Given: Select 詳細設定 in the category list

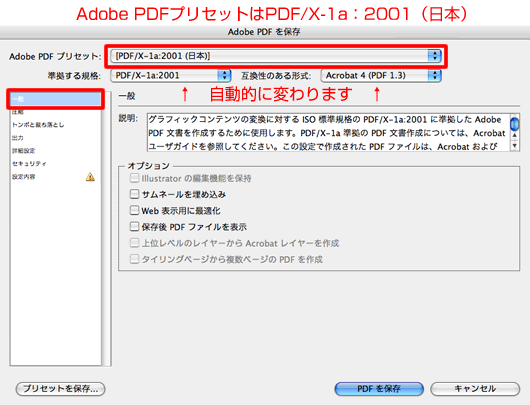Looking at the screenshot, I should tap(56, 151).
